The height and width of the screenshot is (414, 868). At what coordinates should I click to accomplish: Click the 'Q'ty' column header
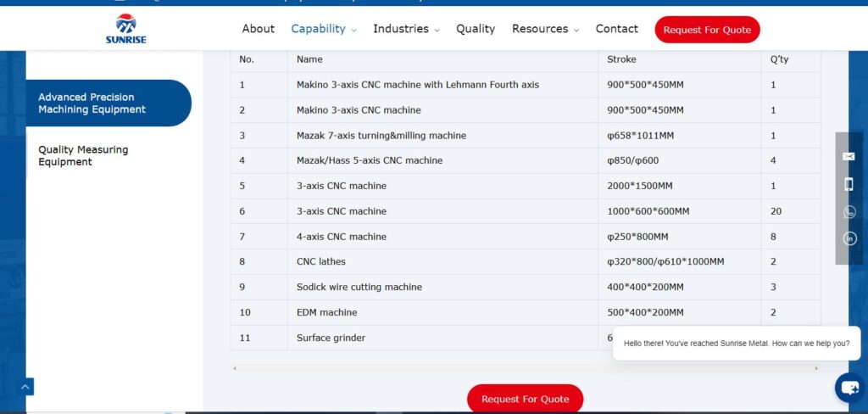[x=780, y=59]
